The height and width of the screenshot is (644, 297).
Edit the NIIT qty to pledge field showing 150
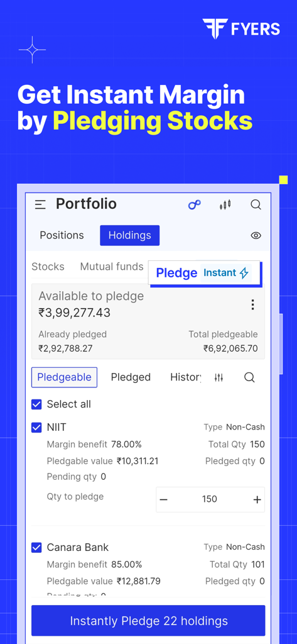210,499
